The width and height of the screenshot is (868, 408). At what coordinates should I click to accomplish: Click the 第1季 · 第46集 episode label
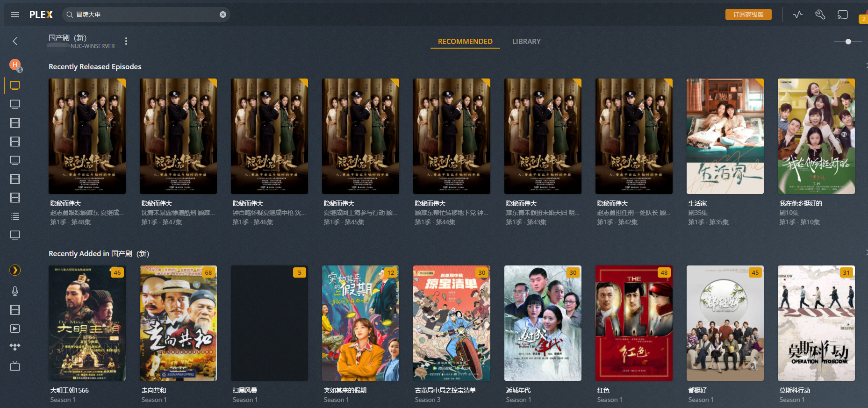[253, 222]
